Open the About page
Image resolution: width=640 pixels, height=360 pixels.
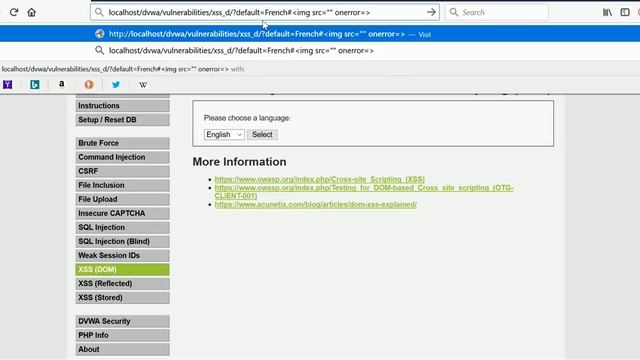pos(122,349)
